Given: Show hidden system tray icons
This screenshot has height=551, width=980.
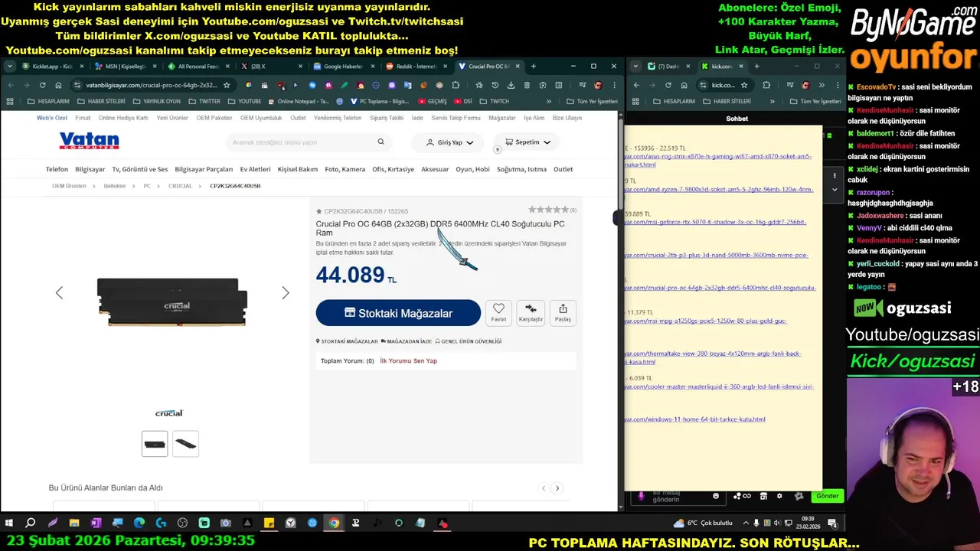Looking at the screenshot, I should click(745, 523).
